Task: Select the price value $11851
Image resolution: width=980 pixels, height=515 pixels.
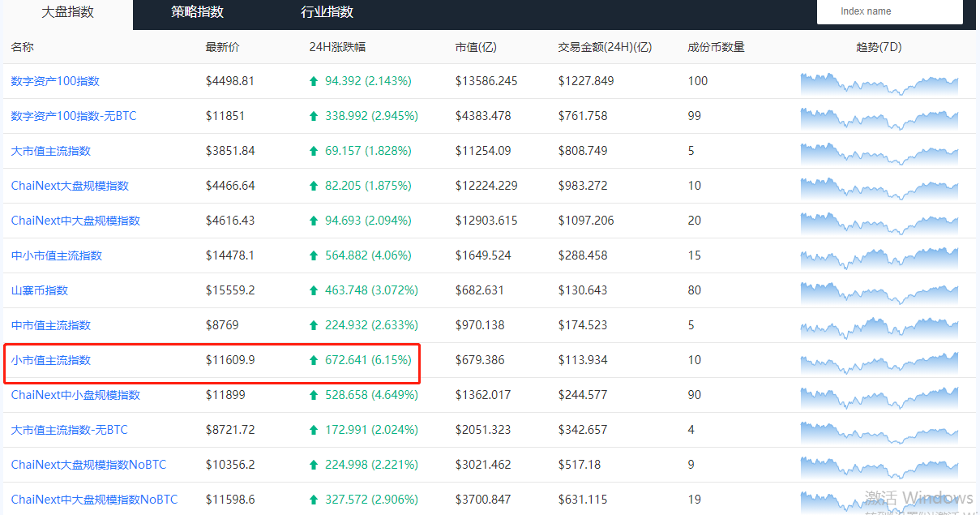Action: (x=225, y=116)
